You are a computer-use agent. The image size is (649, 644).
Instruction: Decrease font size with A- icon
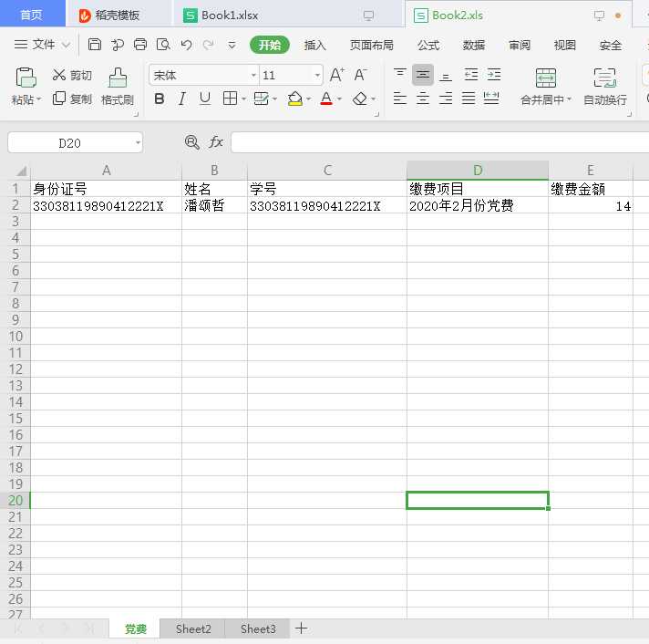click(x=360, y=75)
